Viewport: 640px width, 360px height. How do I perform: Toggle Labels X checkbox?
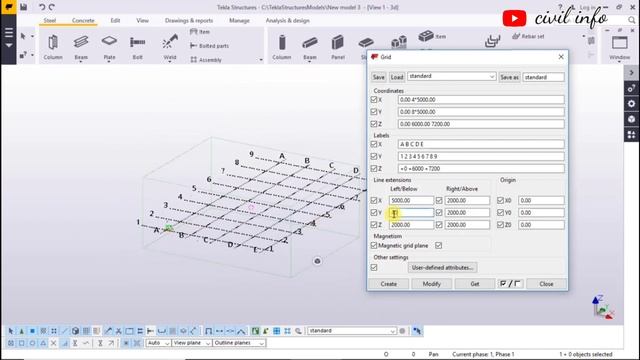click(374, 144)
